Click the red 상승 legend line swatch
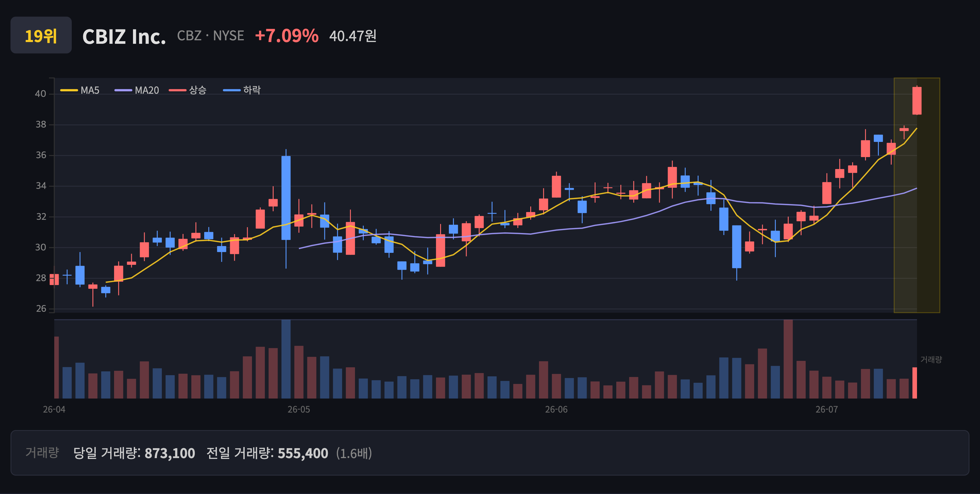The width and height of the screenshot is (980, 494). [178, 90]
